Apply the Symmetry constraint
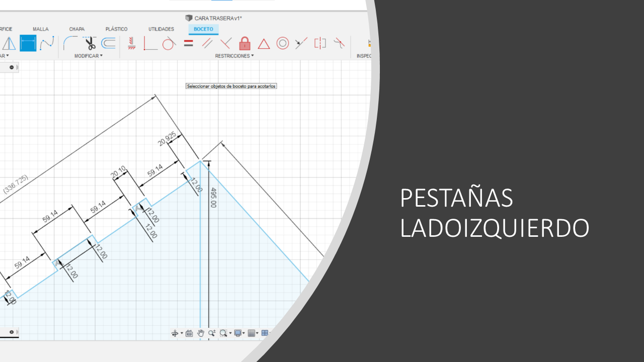The height and width of the screenshot is (362, 644). pos(320,43)
